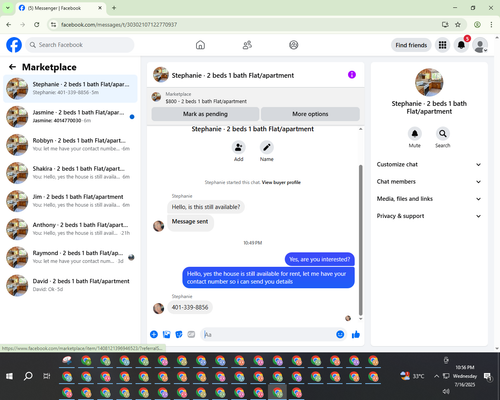Open Chrome three-dot menu
Viewport: 500px width, 400px height.
click(x=491, y=24)
